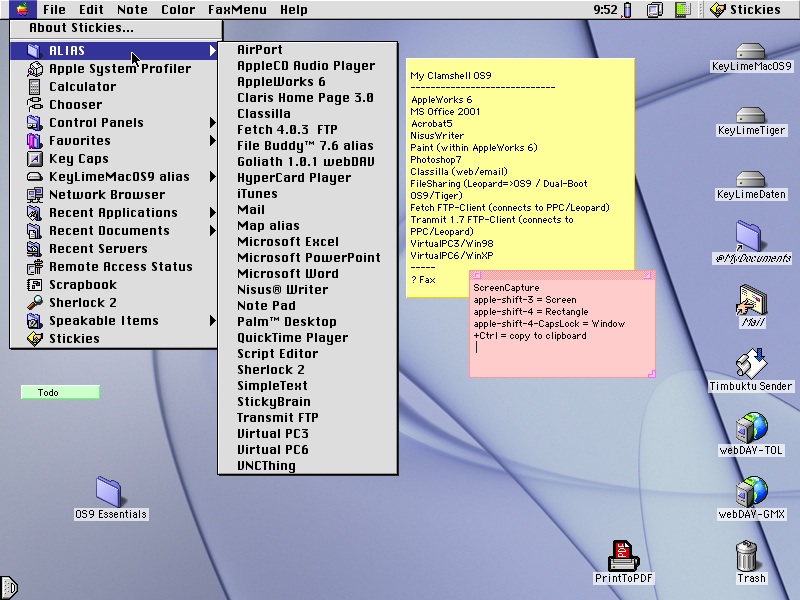The image size is (800, 600).
Task: Open the Stickies application menu at top right
Action: point(747,10)
